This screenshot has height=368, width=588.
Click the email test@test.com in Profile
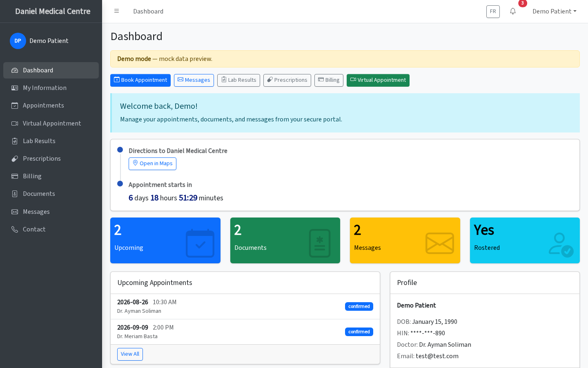437,356
